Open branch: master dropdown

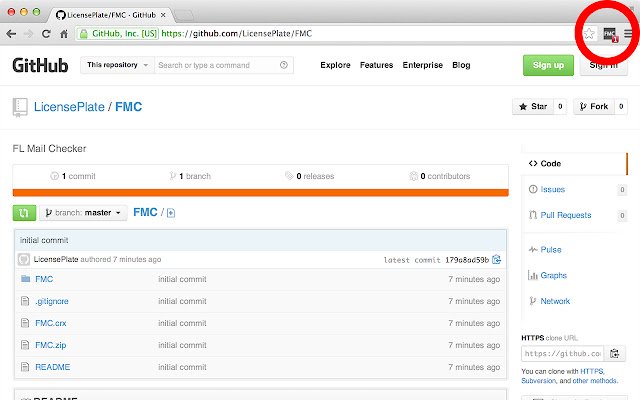[x=83, y=213]
